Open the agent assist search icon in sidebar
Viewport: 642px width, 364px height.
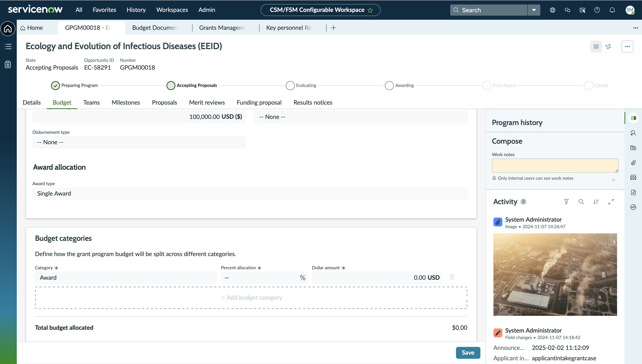coord(633,133)
